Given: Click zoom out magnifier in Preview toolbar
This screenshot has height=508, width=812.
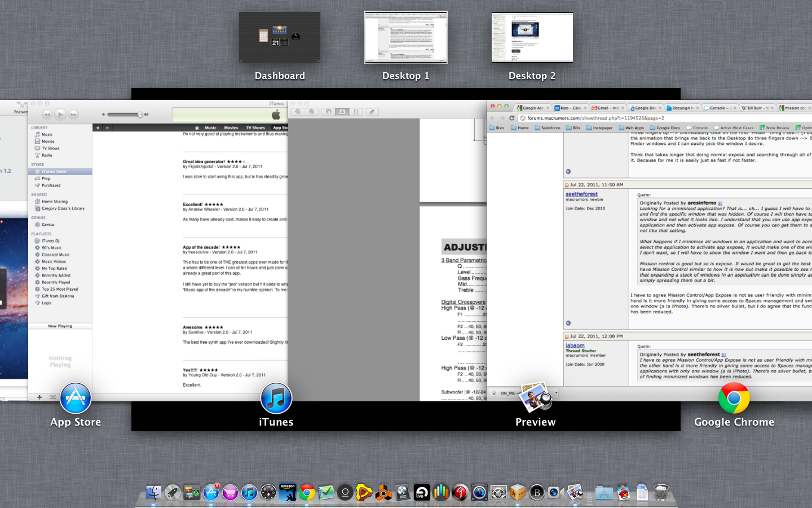Looking at the screenshot, I should click(298, 112).
